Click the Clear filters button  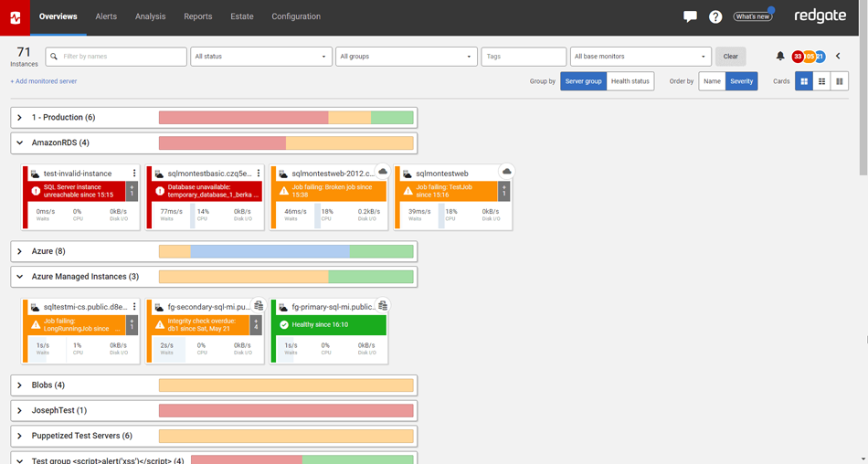click(731, 57)
